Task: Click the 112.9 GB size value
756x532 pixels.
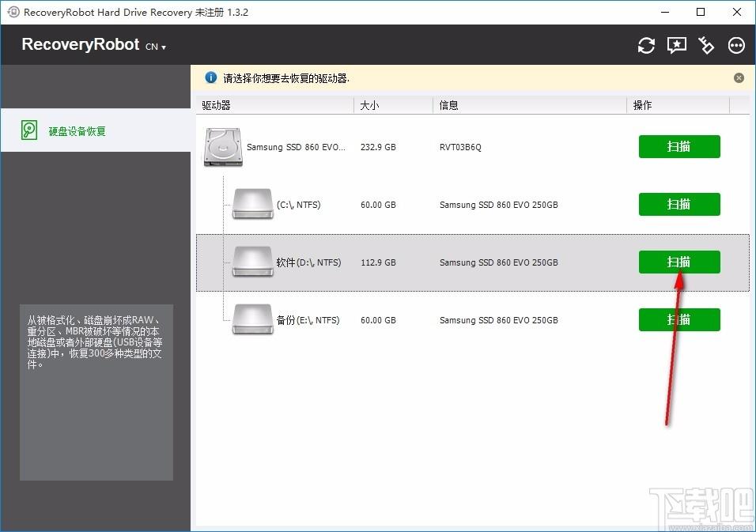Action: [x=378, y=262]
